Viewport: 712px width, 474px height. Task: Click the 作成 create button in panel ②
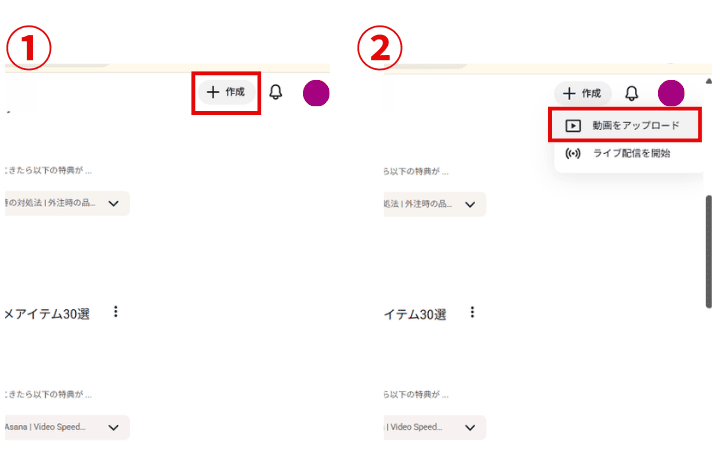[582, 93]
